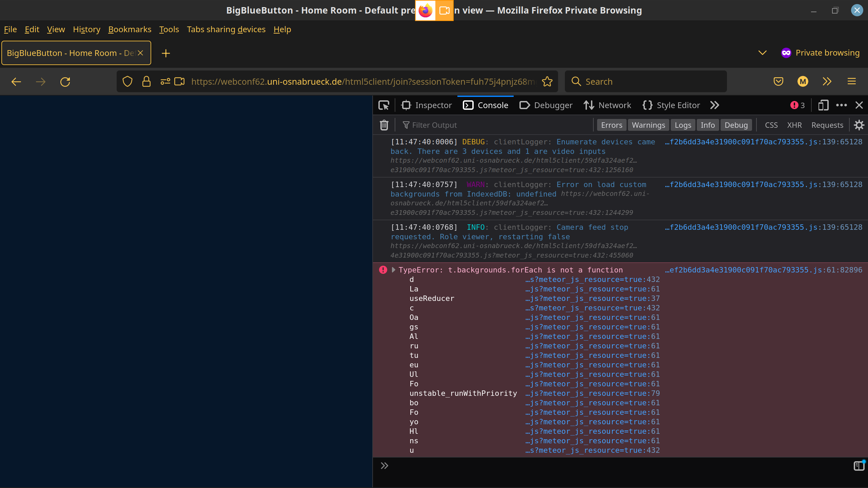This screenshot has height=488, width=868.
Task: Bookmark this page with the star icon
Action: (547, 81)
